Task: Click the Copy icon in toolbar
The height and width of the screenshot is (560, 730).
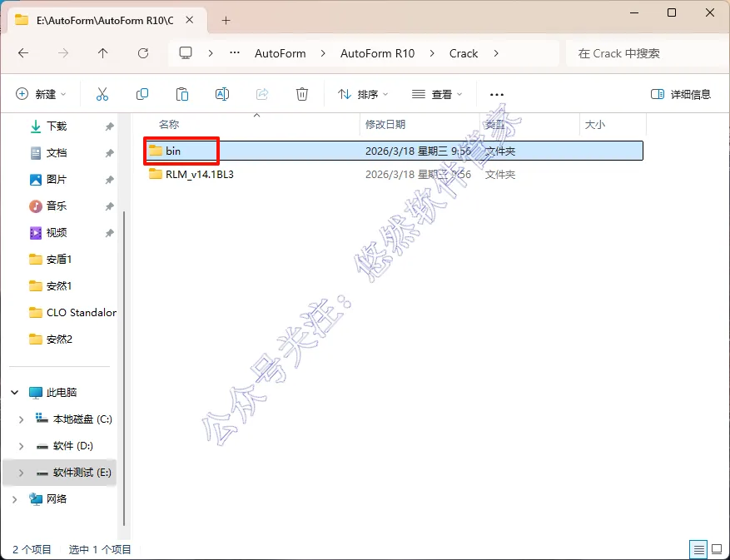Action: click(x=142, y=94)
